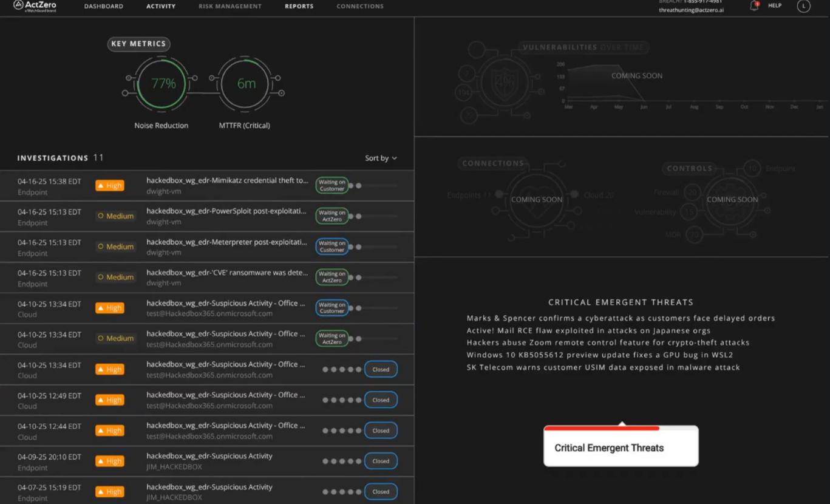Screen dimensions: 830x504
Task: Click the High severity badge on Mimikatz investigation
Action: coord(110,186)
